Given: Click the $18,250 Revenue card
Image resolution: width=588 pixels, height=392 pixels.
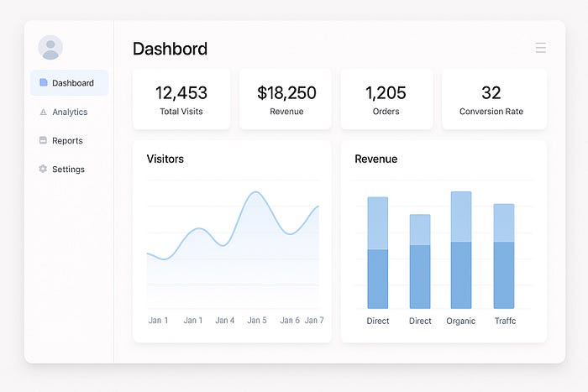Looking at the screenshot, I should [x=286, y=99].
